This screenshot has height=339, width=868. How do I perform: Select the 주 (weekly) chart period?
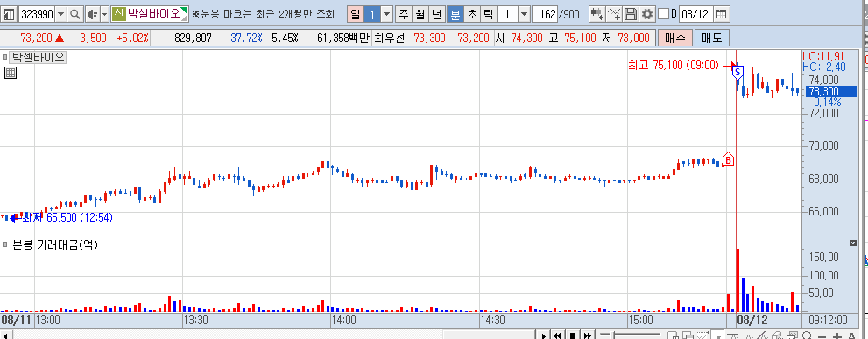[x=405, y=14]
